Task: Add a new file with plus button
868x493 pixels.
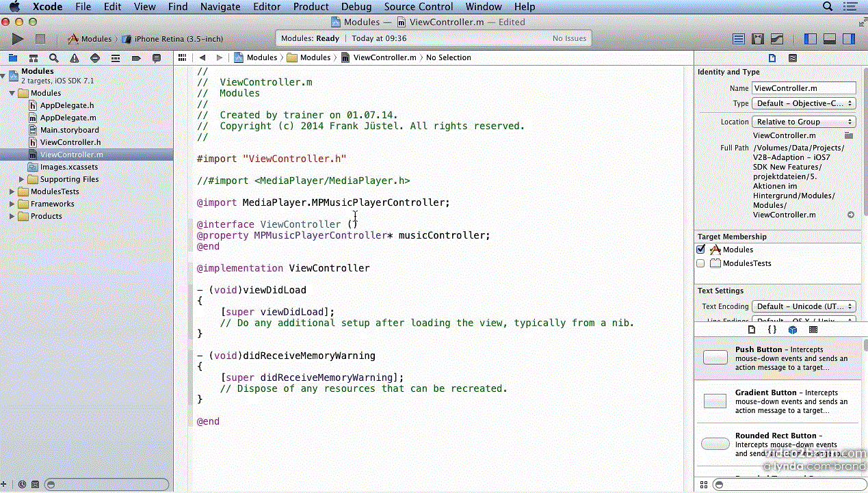Action: (4, 484)
